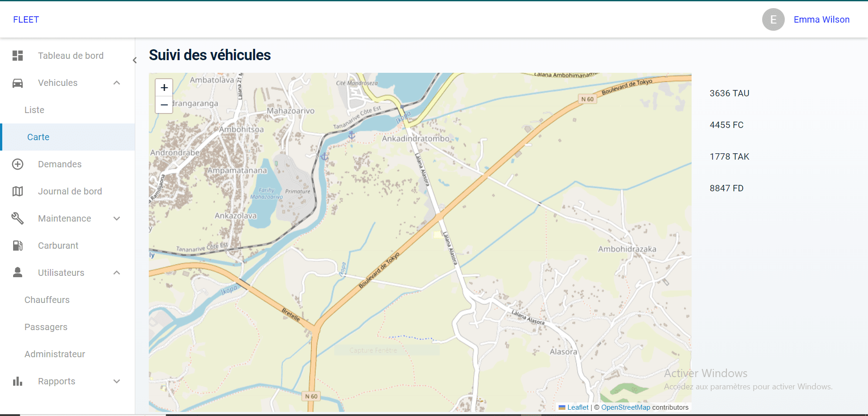Select vehicle 1778 TAK
Screen dimensions: 868x416
(730, 156)
